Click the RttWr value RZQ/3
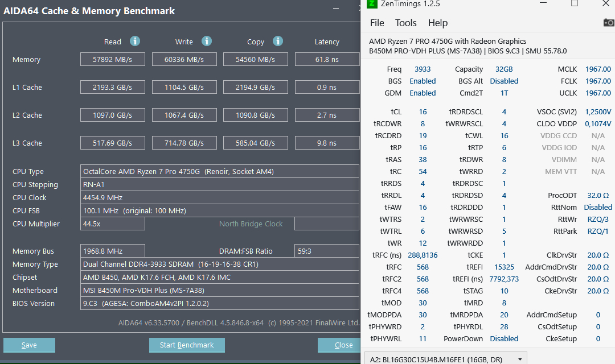 pyautogui.click(x=598, y=219)
